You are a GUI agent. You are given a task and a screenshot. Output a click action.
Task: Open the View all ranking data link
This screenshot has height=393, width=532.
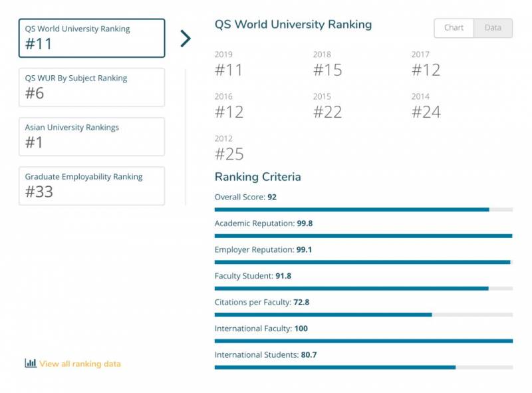tap(80, 364)
